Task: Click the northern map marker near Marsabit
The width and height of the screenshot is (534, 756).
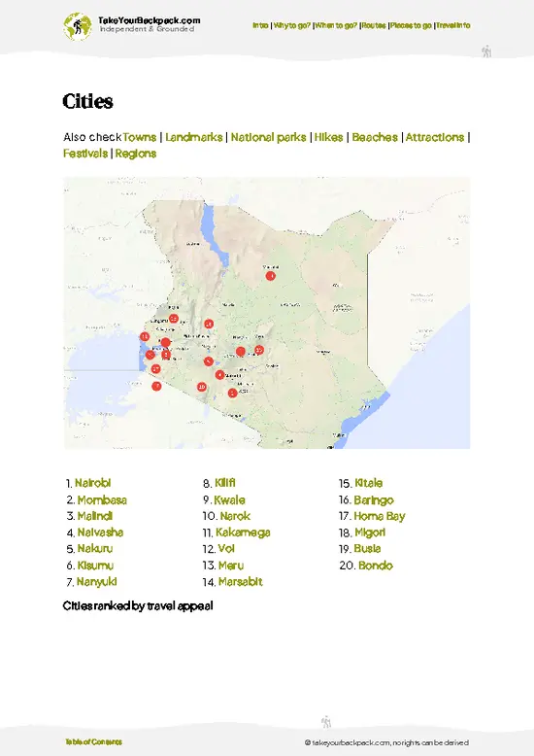Action: coord(270,276)
